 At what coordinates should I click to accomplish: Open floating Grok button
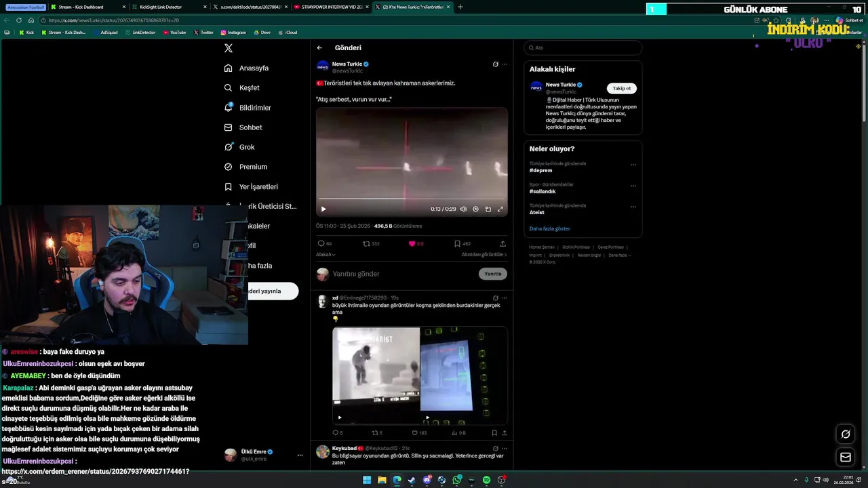click(x=846, y=434)
